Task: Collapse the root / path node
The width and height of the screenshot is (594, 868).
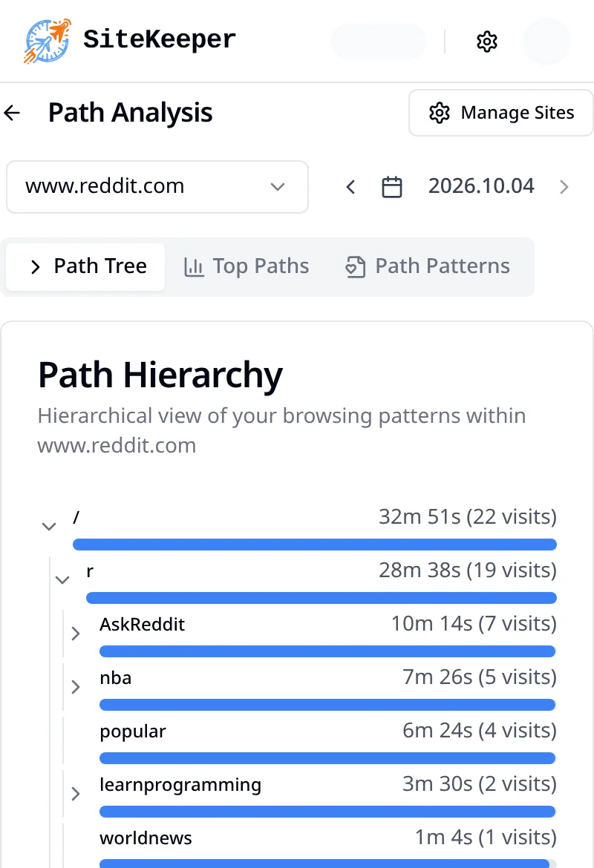Action: pos(49,527)
